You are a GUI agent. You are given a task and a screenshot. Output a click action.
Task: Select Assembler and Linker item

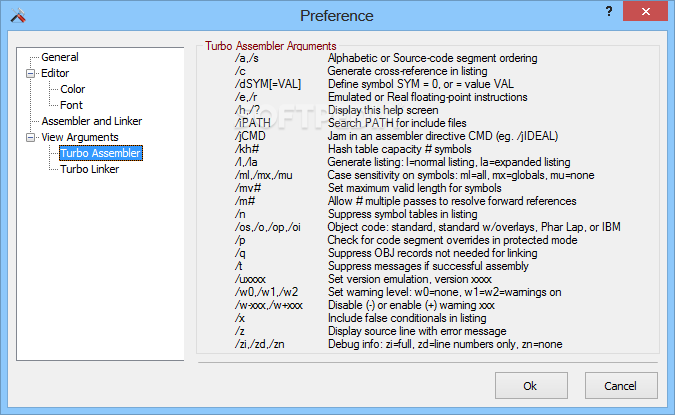(92, 121)
